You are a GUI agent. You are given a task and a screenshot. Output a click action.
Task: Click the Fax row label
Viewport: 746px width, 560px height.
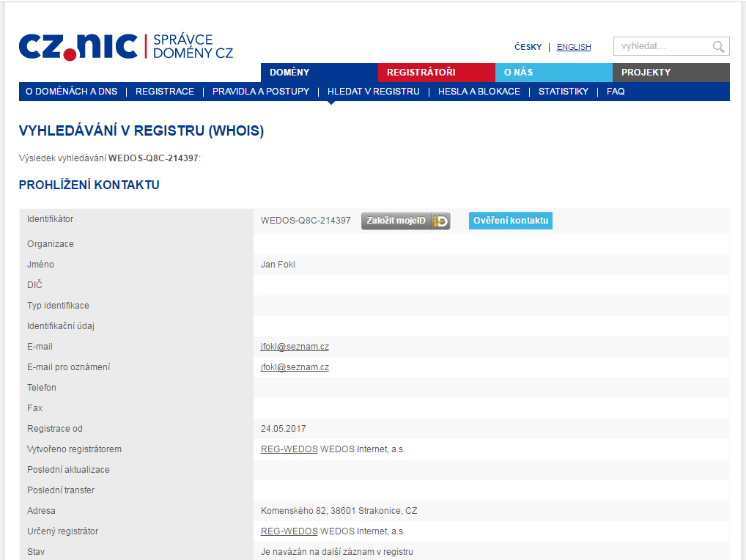tap(34, 408)
